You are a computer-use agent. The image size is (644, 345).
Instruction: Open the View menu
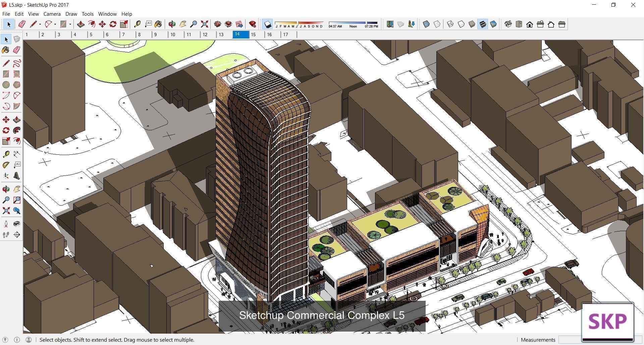tap(33, 14)
